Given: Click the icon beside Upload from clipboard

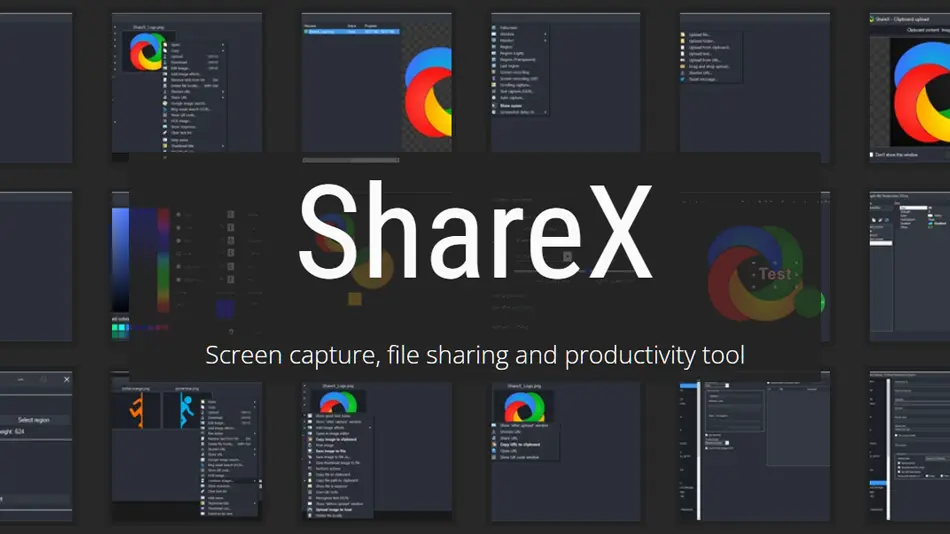Looking at the screenshot, I should click(682, 47).
